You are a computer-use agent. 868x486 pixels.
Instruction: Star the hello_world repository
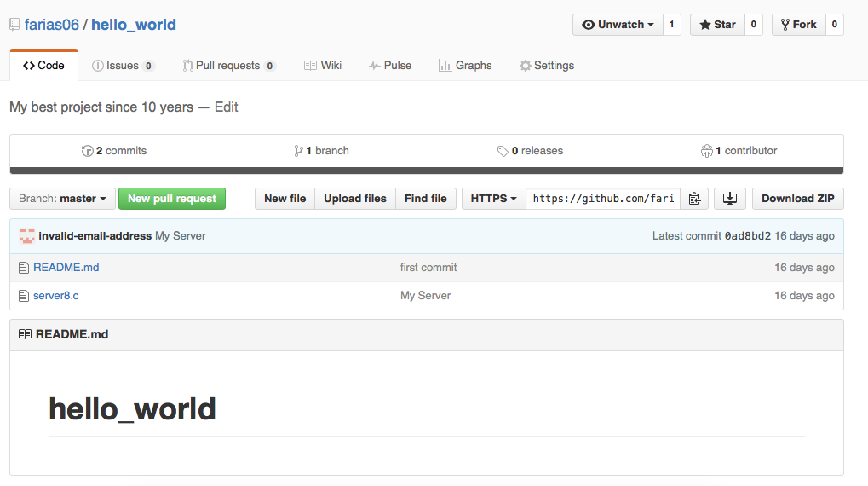pyautogui.click(x=717, y=25)
